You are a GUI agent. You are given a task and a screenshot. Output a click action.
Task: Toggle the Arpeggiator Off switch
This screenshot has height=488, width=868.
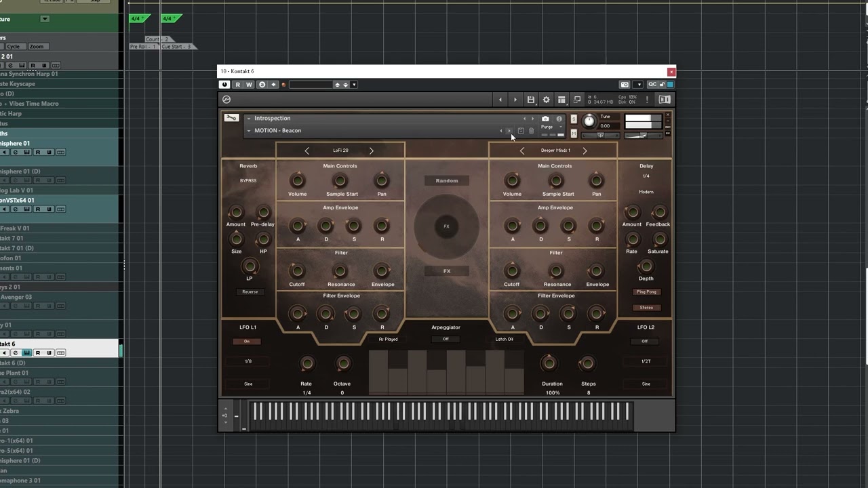click(446, 339)
